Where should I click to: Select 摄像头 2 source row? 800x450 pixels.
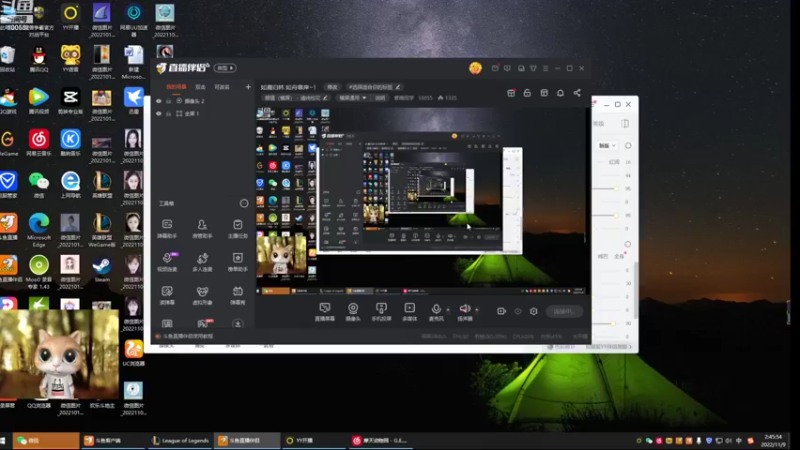[204, 101]
